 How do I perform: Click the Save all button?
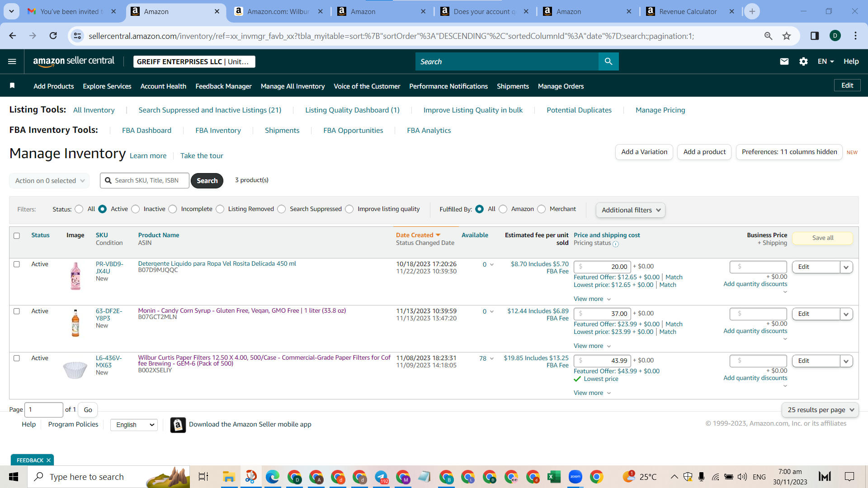point(823,238)
